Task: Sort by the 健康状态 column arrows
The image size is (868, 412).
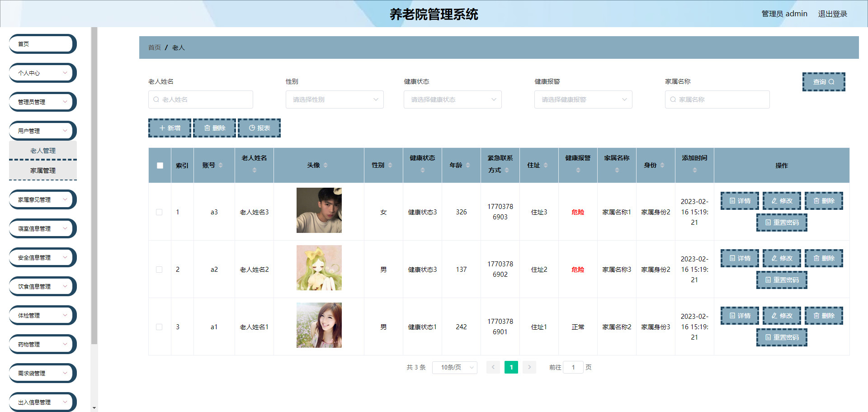Action: [x=423, y=170]
